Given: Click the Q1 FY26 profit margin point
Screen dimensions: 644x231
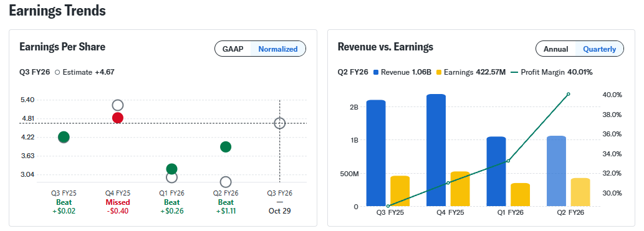Looking at the screenshot, I should [x=508, y=161].
